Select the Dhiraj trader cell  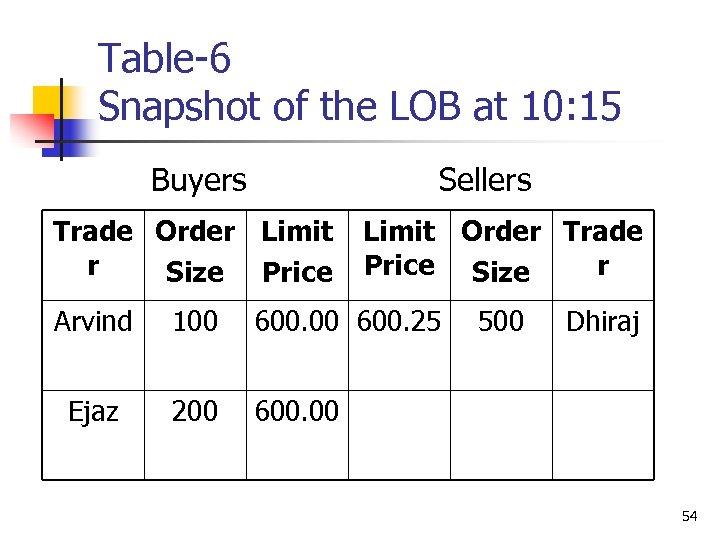(x=603, y=322)
